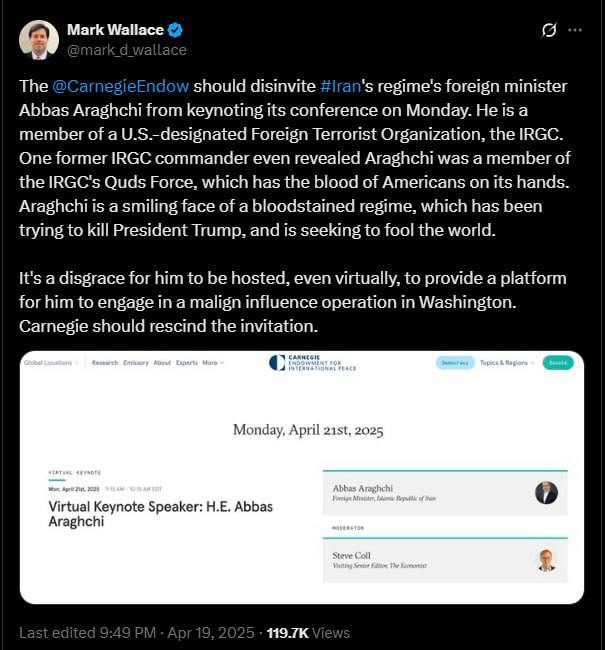Click Abbas Araghchi's speaker photo
This screenshot has height=650, width=605.
click(546, 492)
